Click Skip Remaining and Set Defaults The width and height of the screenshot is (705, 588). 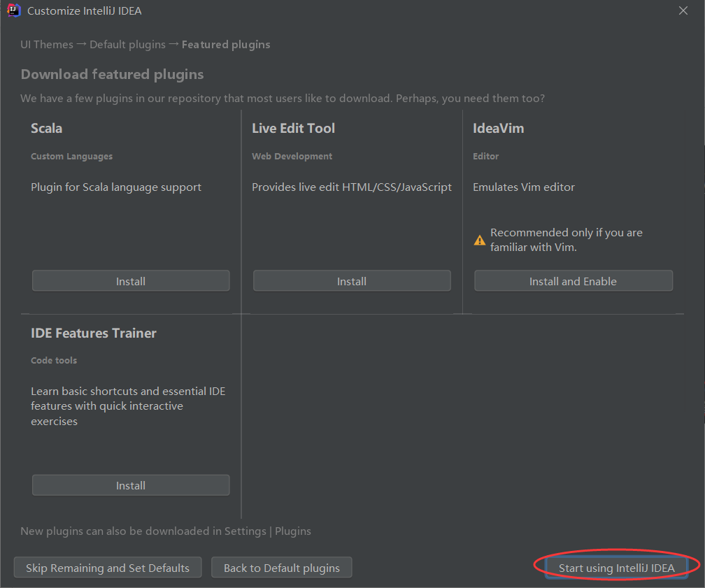coord(108,568)
